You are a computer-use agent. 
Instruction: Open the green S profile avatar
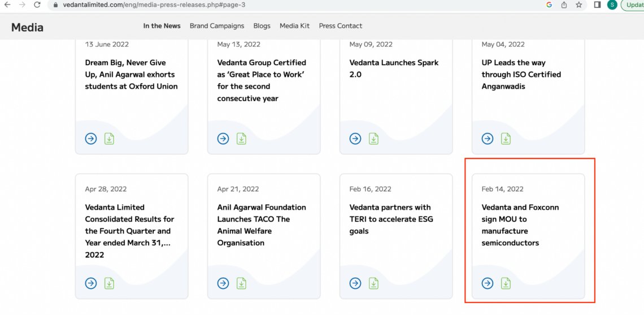pos(612,5)
